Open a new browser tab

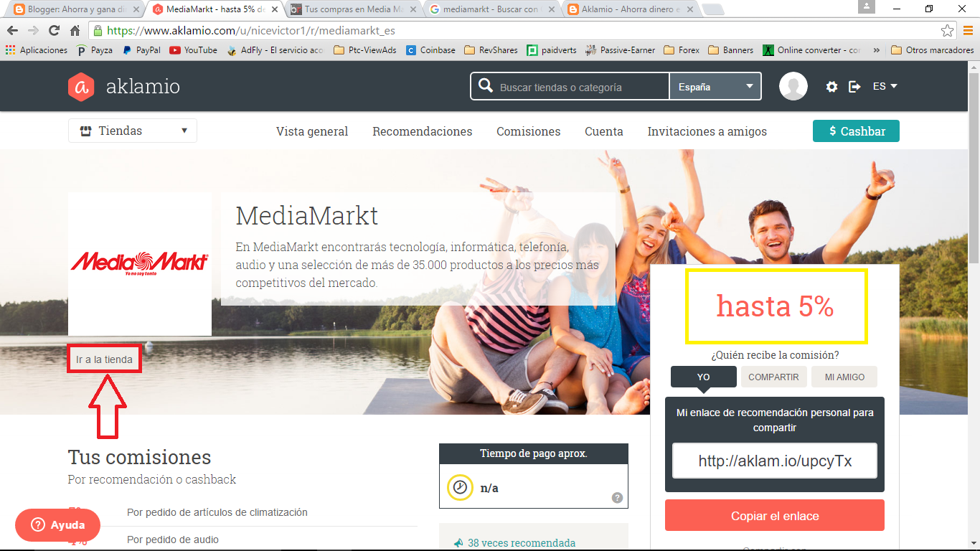click(713, 9)
